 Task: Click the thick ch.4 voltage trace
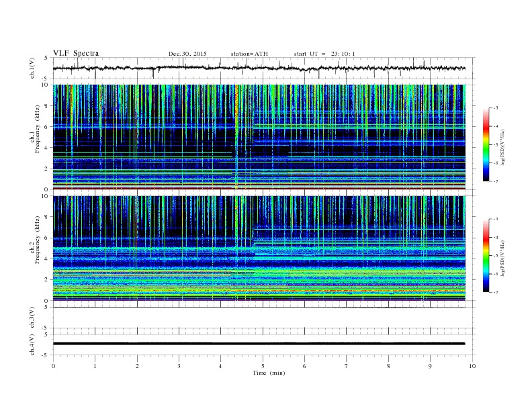[x=259, y=344]
